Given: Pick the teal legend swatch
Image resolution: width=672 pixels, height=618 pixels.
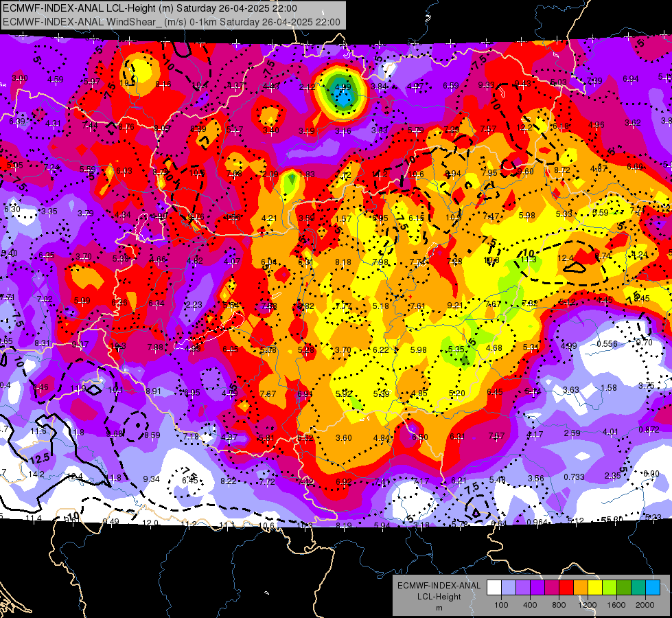Looking at the screenshot, I should [638, 588].
